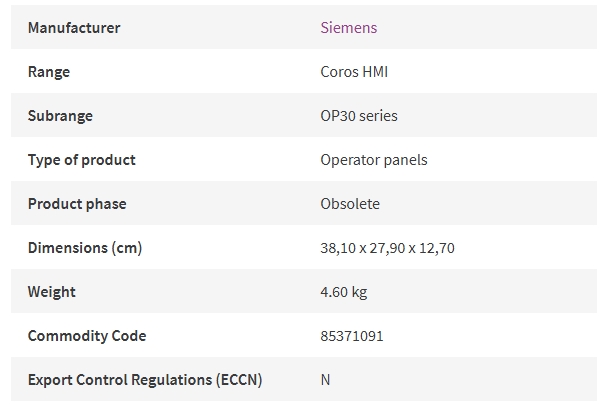Screen dimensions: 607x407
Task: Click the Dimensions (cm) label
Action: pyautogui.click(x=85, y=248)
